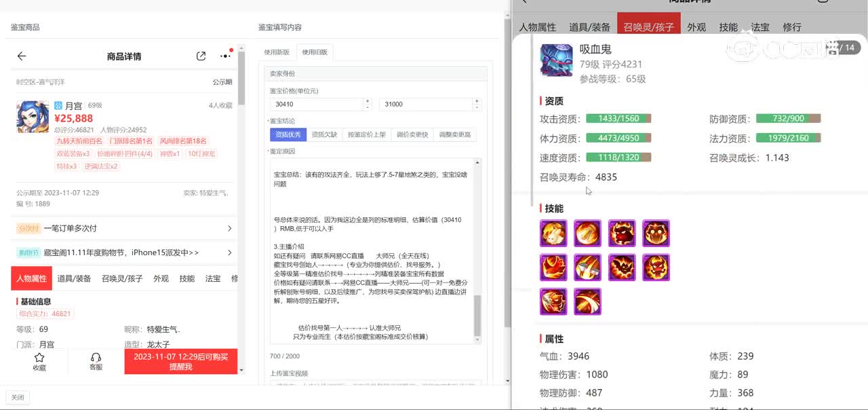Viewport: 868px width, 410px height.
Task: Click into the 30410 price input field
Action: tap(317, 105)
